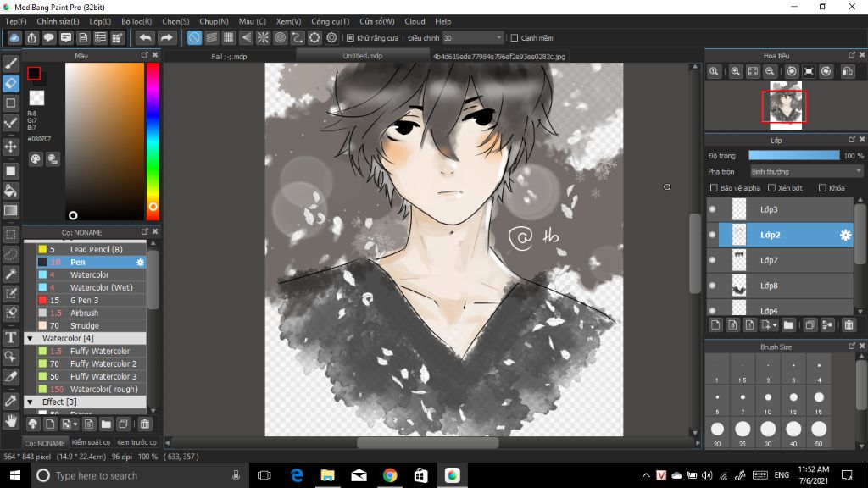Select the Move tool

10,147
